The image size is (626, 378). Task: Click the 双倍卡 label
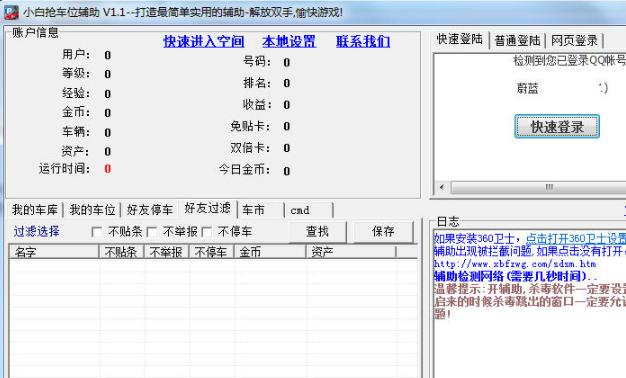tap(250, 148)
